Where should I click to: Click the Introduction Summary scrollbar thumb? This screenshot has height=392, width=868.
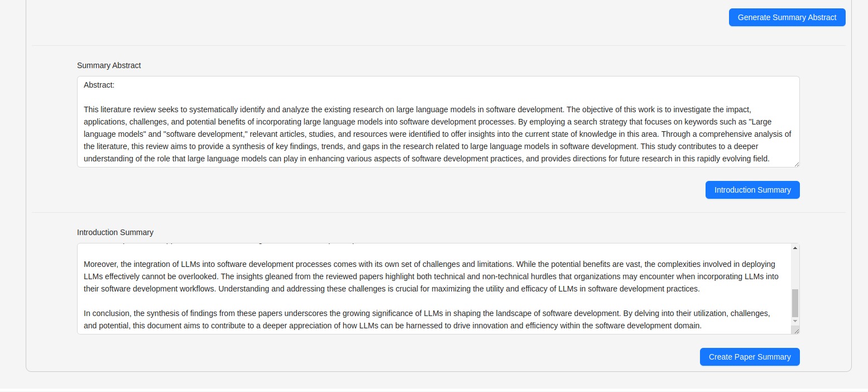point(795,303)
